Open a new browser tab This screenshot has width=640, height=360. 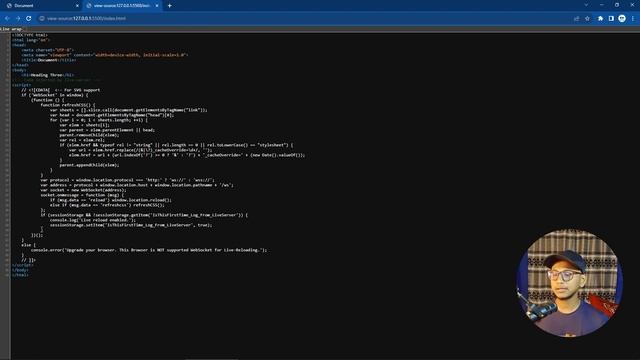point(169,6)
